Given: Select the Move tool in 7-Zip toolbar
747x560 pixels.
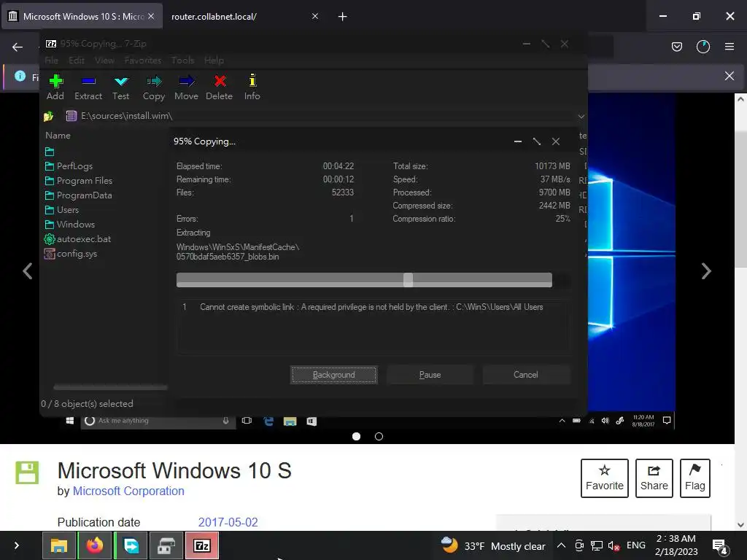Looking at the screenshot, I should tap(186, 87).
